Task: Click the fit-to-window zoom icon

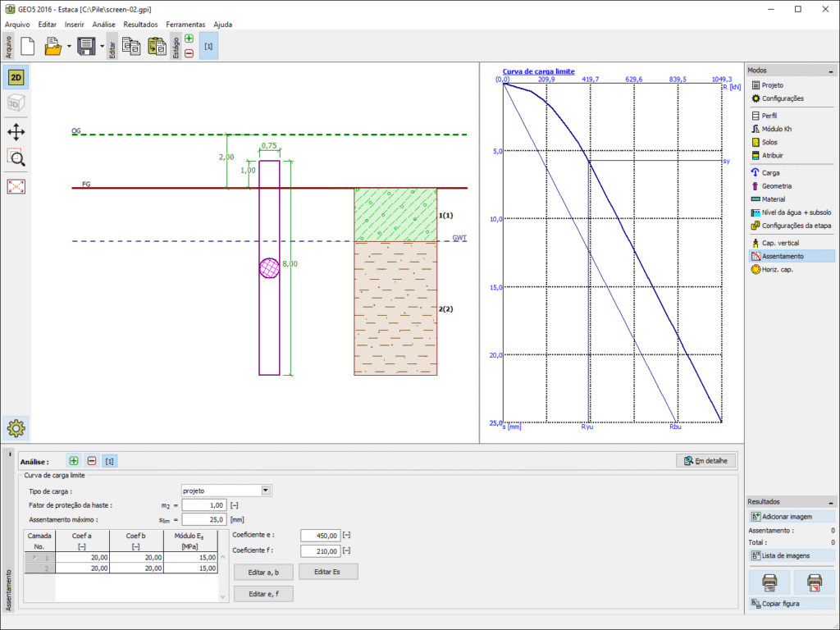Action: pos(16,187)
